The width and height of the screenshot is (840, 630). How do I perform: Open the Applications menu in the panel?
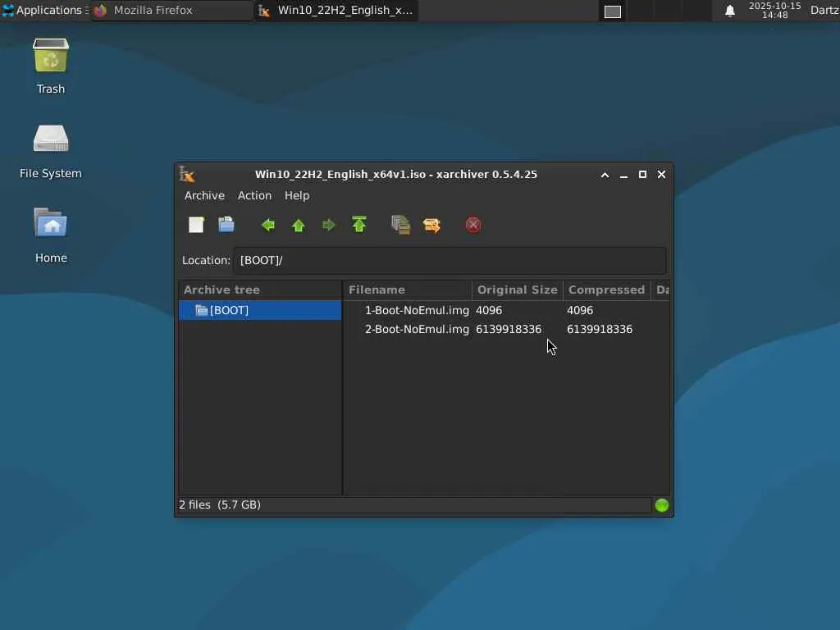click(44, 10)
